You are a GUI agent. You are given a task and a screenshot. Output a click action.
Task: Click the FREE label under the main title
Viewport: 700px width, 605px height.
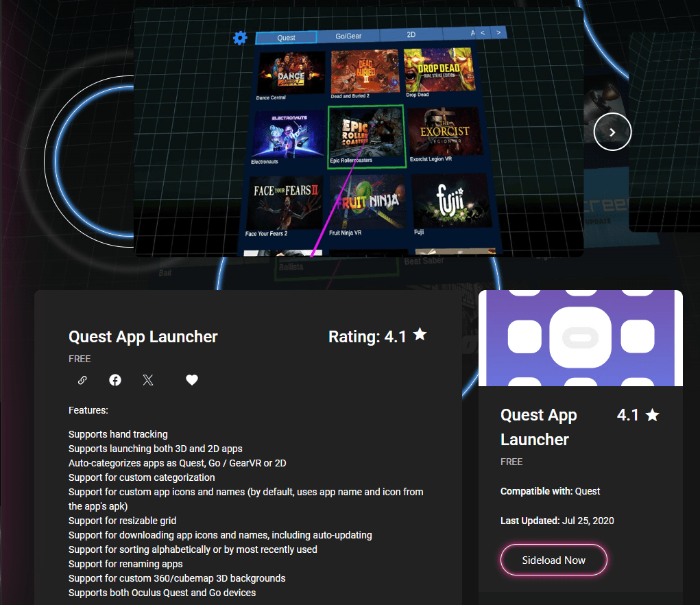point(80,359)
